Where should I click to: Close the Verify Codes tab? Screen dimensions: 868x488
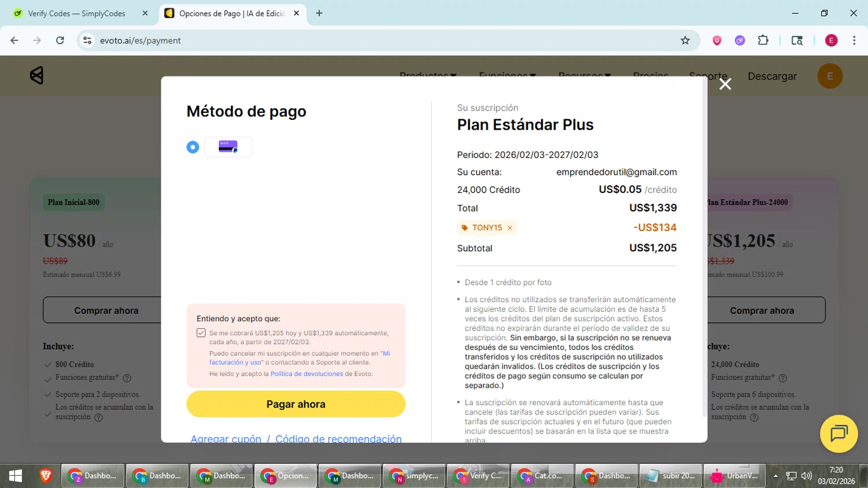point(145,13)
